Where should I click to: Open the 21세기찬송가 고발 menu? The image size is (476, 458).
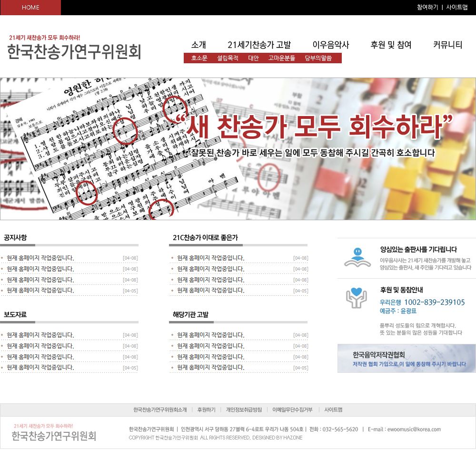coord(259,45)
